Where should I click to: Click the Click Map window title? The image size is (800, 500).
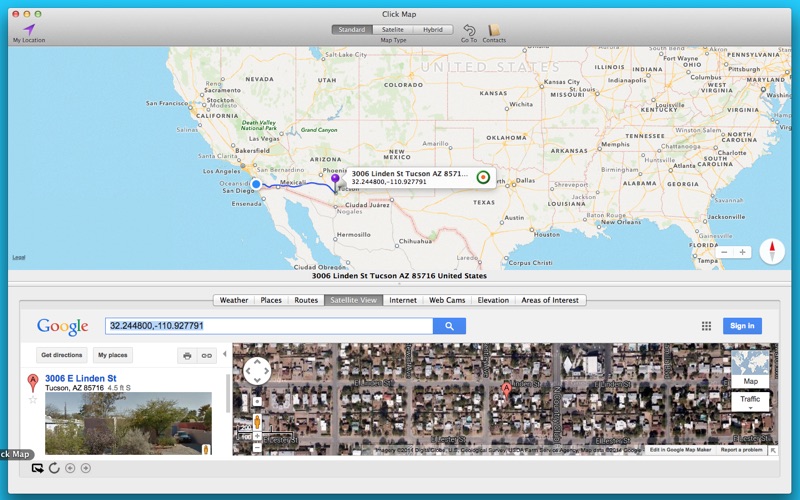(x=399, y=14)
